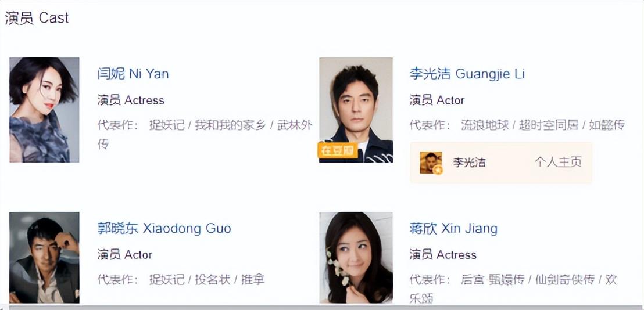Open the 蒋欣 Xin Jiang name link
644x310 pixels.
click(x=453, y=228)
